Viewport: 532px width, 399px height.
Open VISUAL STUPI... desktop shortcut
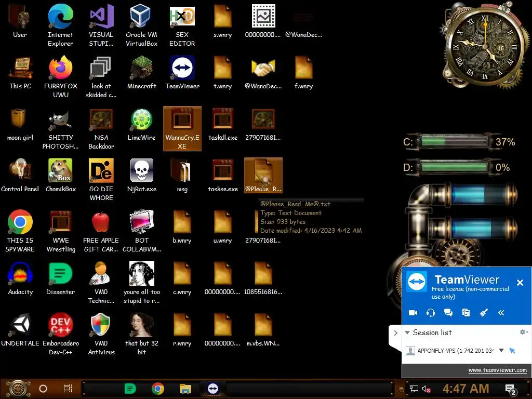[101, 25]
